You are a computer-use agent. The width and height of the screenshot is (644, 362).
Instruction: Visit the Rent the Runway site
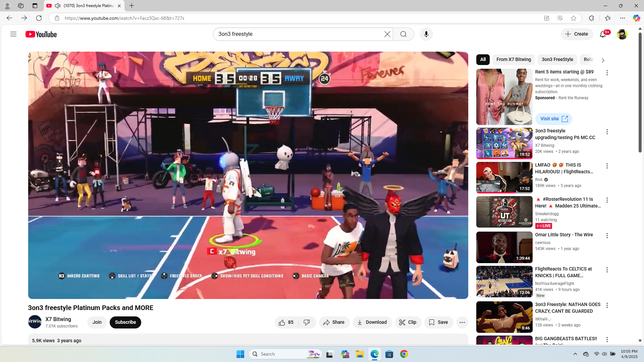point(554,119)
